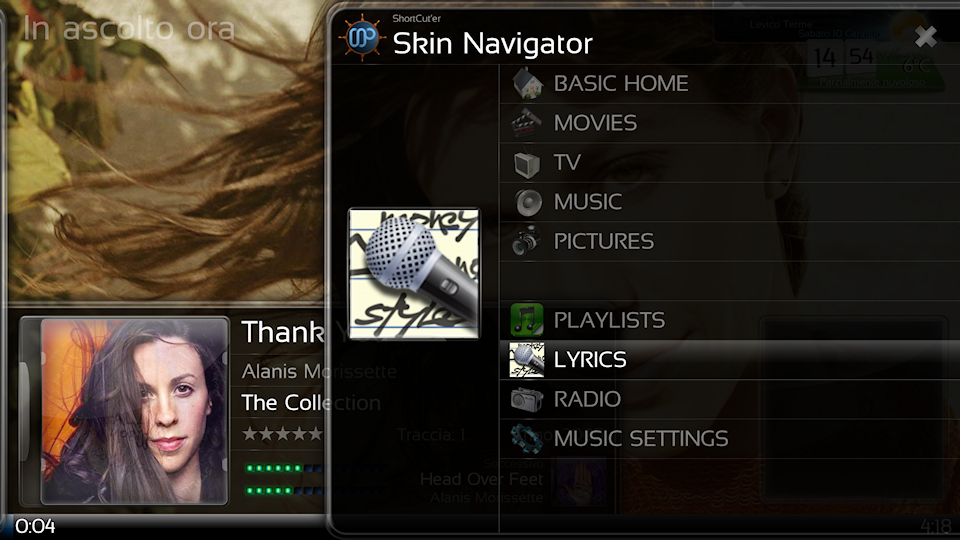960x540 pixels.
Task: Click the Basic Home house icon
Action: click(x=527, y=83)
